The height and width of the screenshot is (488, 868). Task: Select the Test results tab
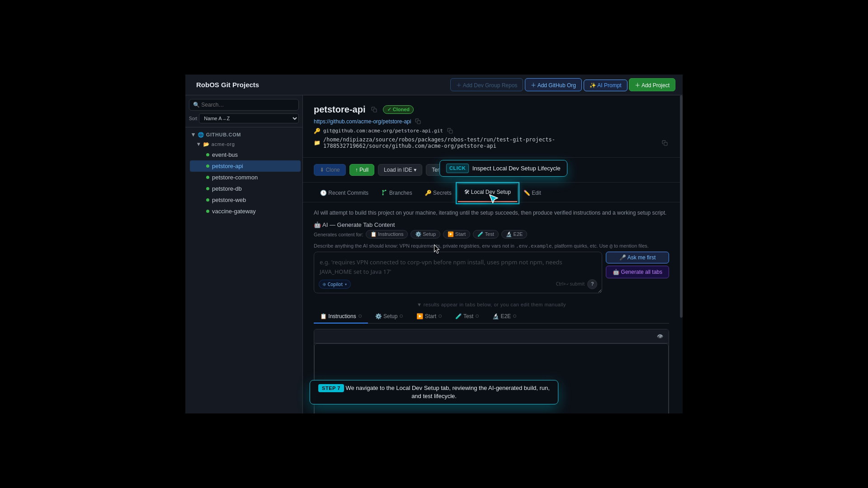coord(467,316)
